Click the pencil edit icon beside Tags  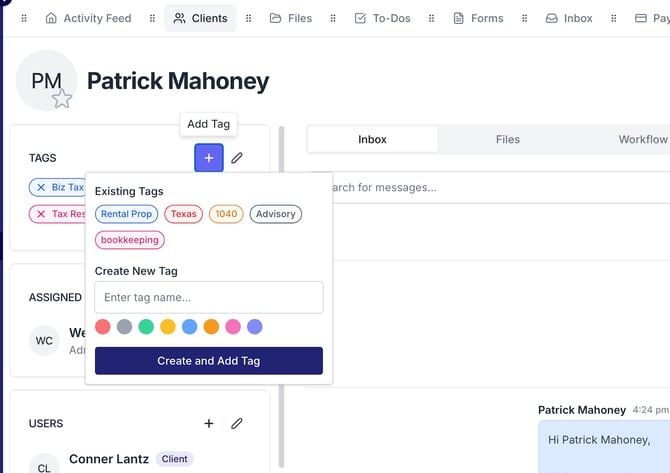(x=237, y=158)
